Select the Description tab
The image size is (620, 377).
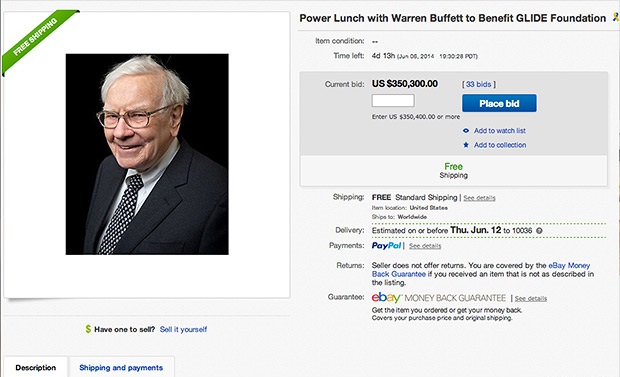36,368
